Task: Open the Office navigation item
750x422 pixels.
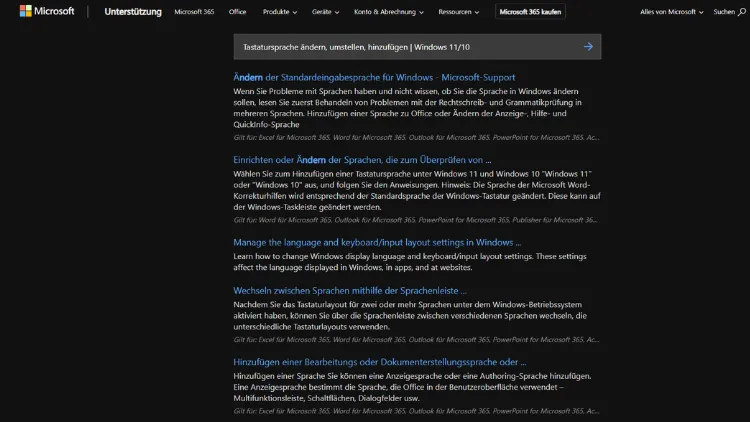Action: pyautogui.click(x=237, y=12)
